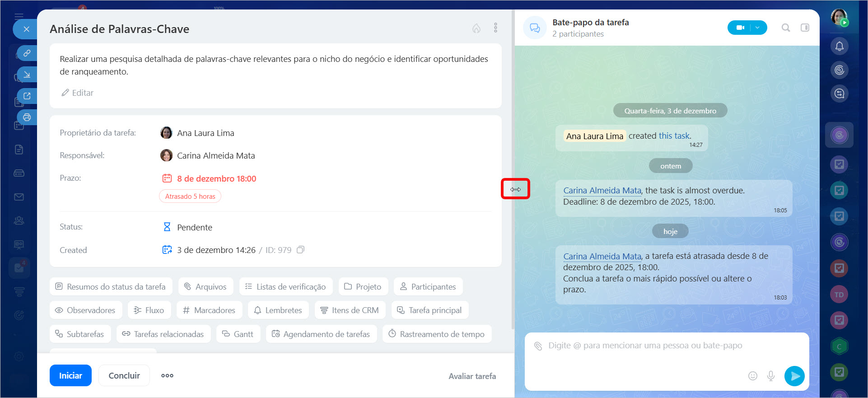Open more actions ellipsis beside Concluir
This screenshot has height=398, width=868.
pos(167,375)
